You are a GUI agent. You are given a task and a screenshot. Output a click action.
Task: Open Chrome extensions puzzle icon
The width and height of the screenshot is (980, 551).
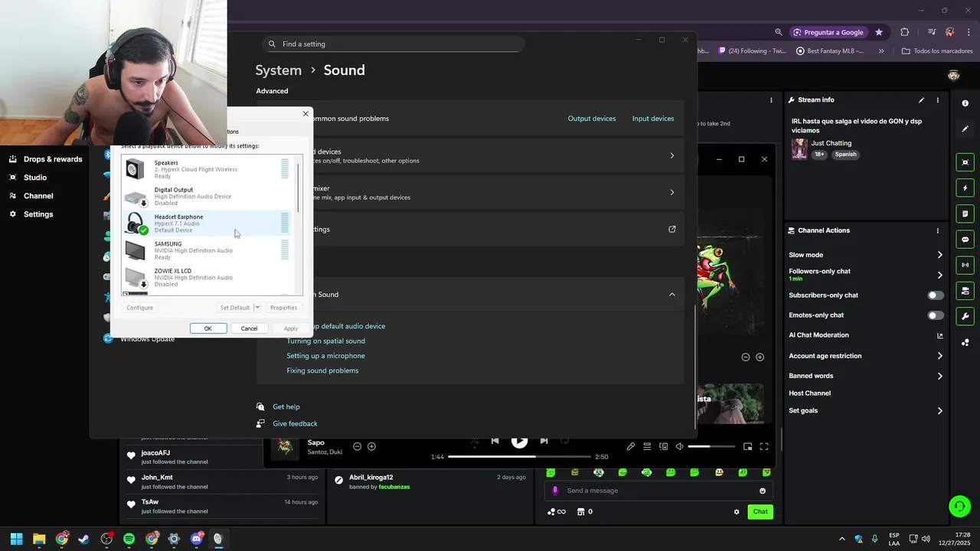[x=904, y=32]
